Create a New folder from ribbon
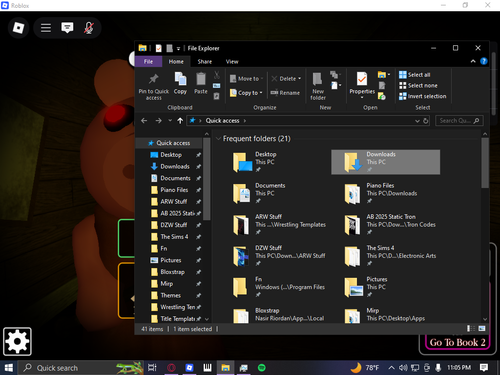Image resolution: width=500 pixels, height=375 pixels. [x=318, y=86]
